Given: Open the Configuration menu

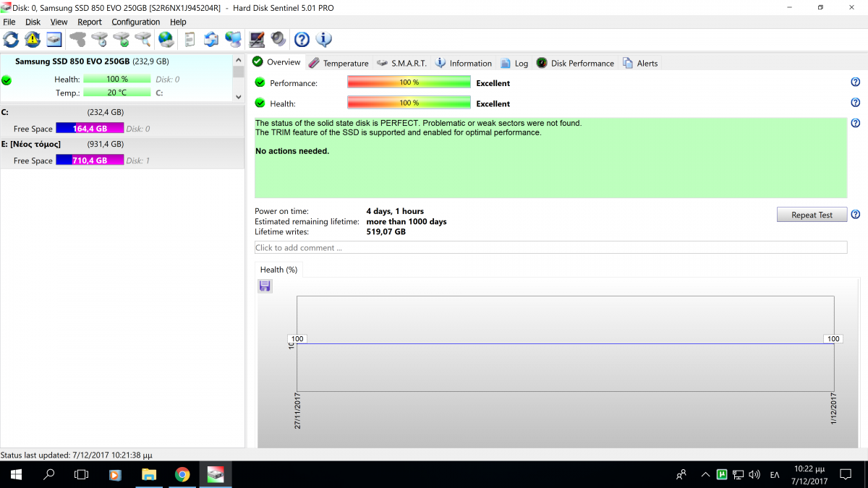Looking at the screenshot, I should point(135,22).
